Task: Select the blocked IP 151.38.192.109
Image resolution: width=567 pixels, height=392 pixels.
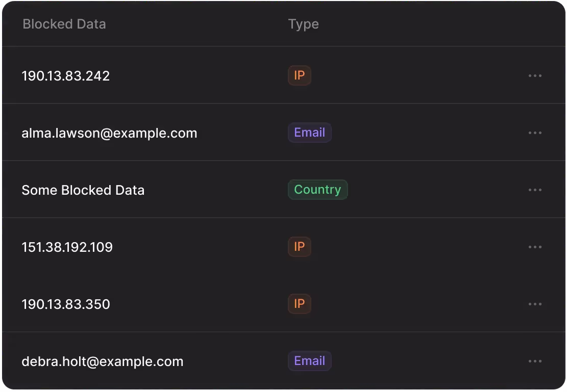Action: [x=67, y=247]
